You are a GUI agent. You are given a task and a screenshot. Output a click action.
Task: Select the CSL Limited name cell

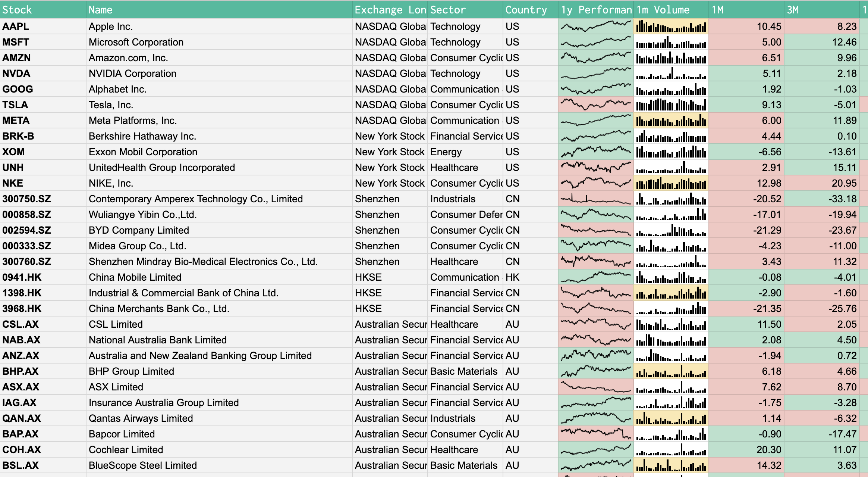pyautogui.click(x=219, y=324)
